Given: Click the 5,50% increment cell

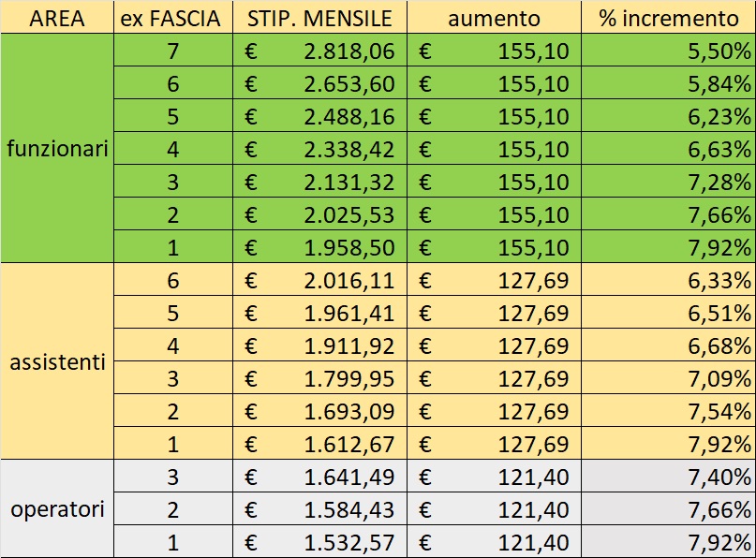Looking at the screenshot, I should click(x=668, y=51).
